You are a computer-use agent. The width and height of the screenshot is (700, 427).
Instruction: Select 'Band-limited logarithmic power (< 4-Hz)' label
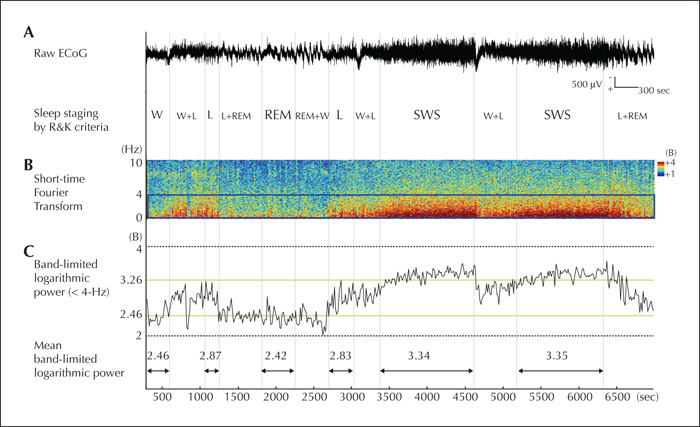click(x=71, y=278)
